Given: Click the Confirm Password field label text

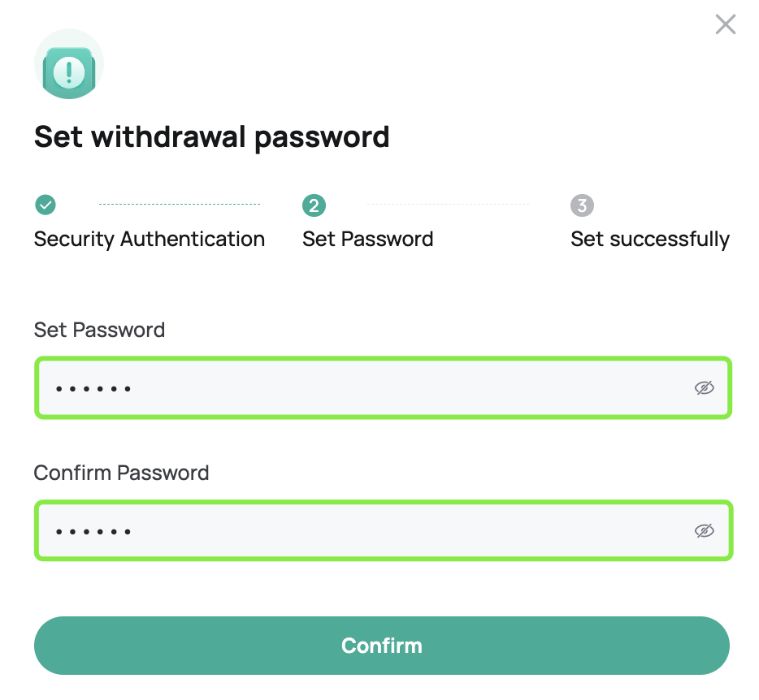Looking at the screenshot, I should tap(121, 473).
